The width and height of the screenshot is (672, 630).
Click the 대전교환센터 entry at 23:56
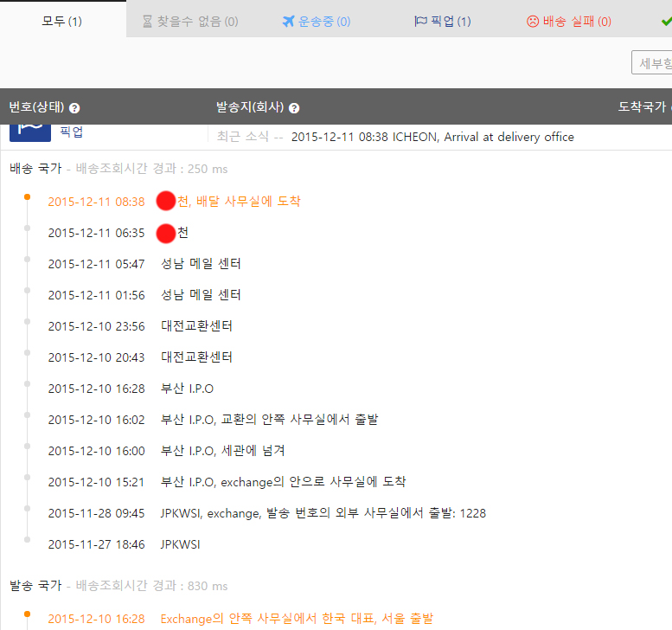tap(196, 326)
